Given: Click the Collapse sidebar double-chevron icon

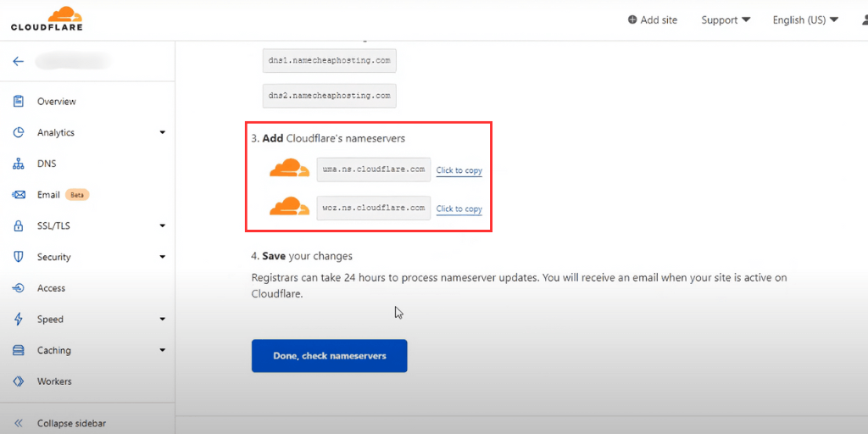Looking at the screenshot, I should [19, 424].
